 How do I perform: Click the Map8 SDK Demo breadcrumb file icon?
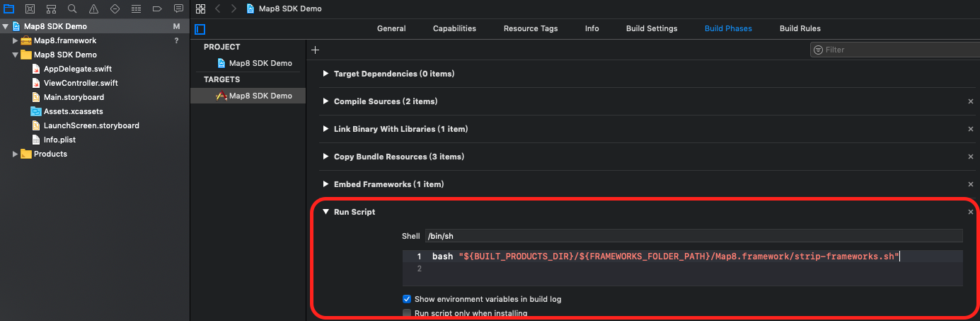tap(251, 9)
